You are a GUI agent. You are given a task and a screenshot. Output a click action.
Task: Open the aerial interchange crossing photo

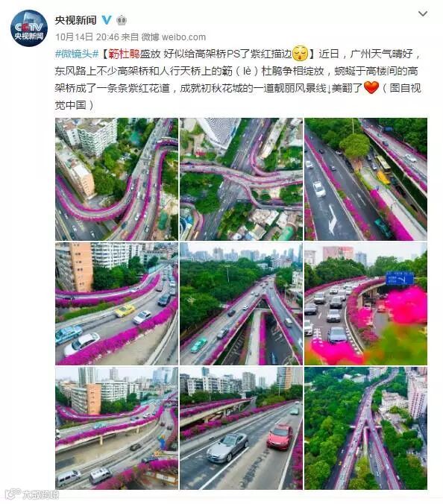[x=241, y=179]
